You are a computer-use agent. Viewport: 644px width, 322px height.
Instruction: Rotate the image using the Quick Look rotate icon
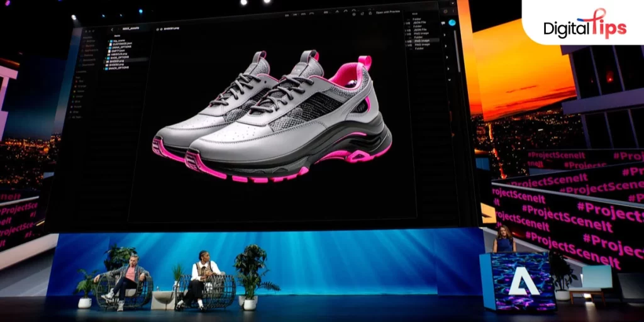362,14
